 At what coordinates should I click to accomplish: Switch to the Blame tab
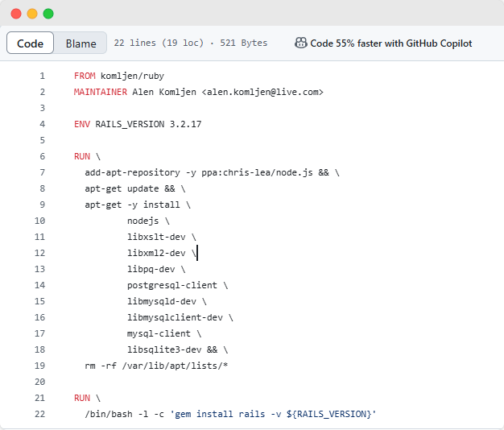click(81, 43)
